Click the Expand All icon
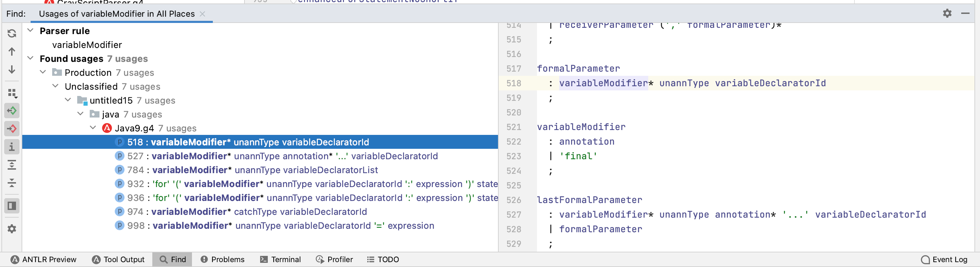This screenshot has height=267, width=980. pyautogui.click(x=12, y=165)
